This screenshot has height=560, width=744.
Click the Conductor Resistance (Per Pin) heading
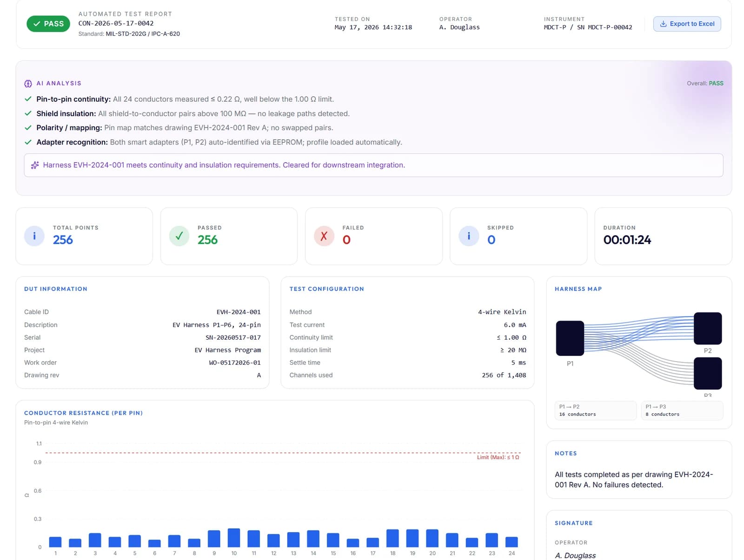(83, 413)
